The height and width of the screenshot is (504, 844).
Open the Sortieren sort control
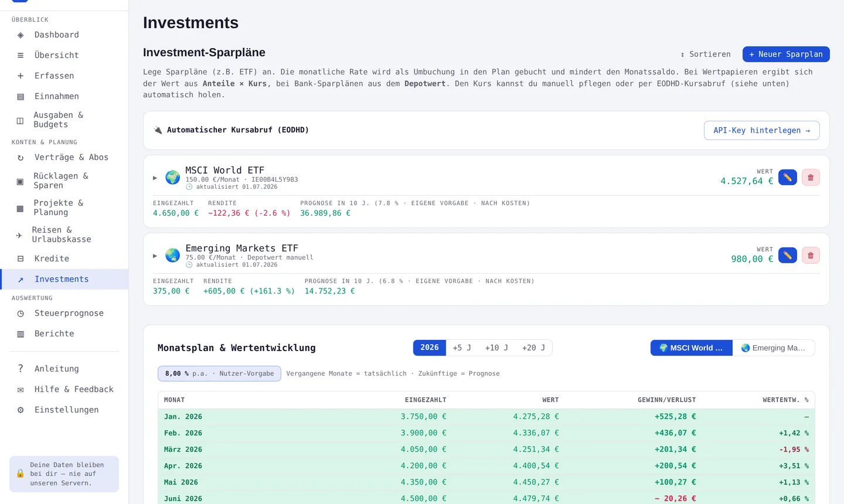tap(706, 54)
